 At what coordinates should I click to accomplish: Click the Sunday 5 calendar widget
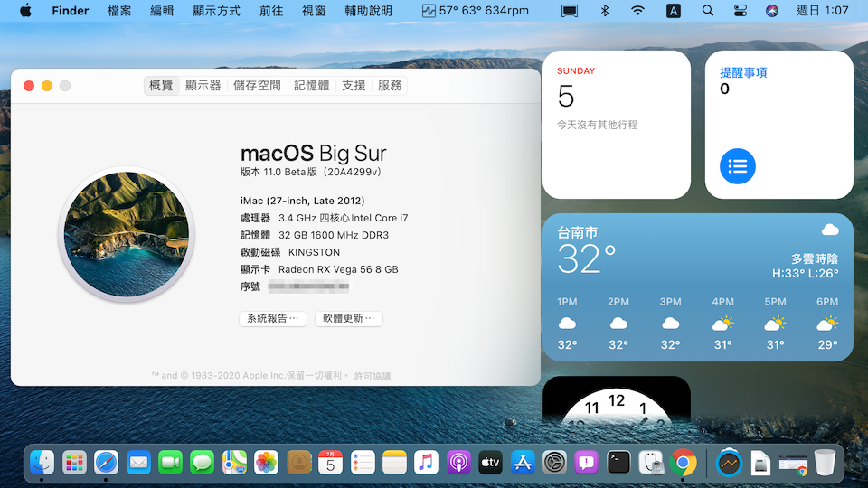click(x=617, y=125)
